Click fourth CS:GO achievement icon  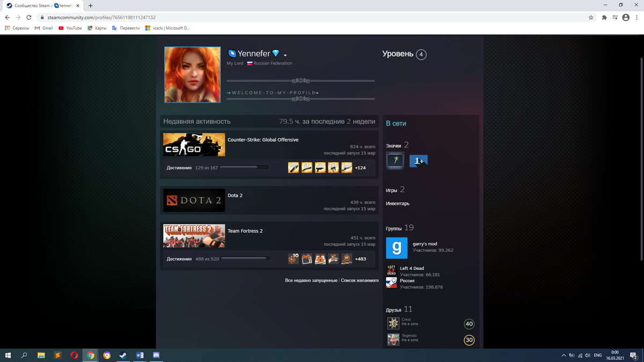pos(334,168)
